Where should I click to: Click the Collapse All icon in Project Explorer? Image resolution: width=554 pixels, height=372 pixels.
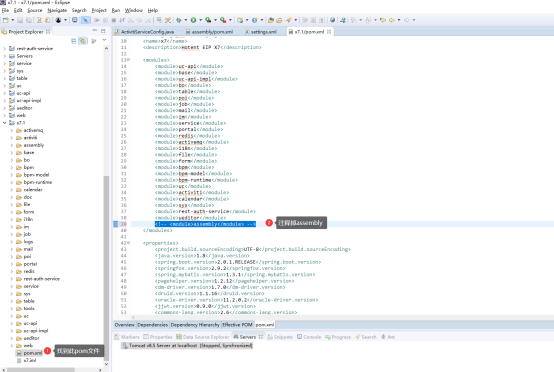pos(74,41)
